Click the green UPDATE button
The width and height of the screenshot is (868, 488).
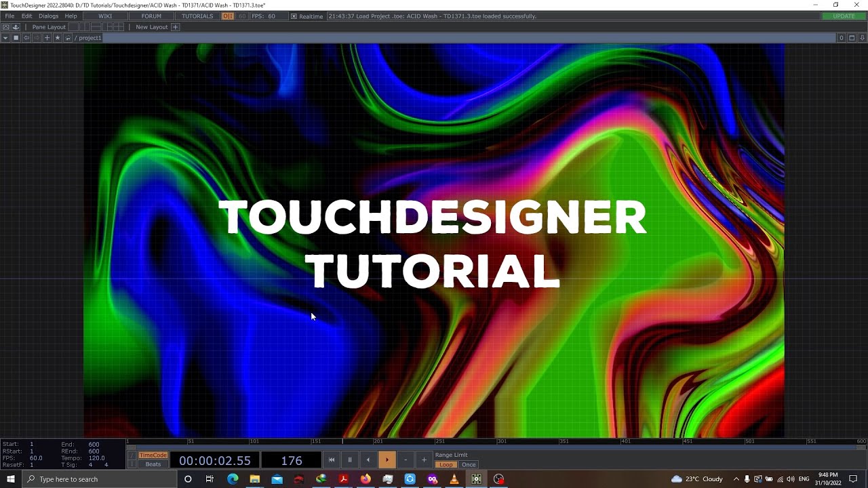coord(844,16)
